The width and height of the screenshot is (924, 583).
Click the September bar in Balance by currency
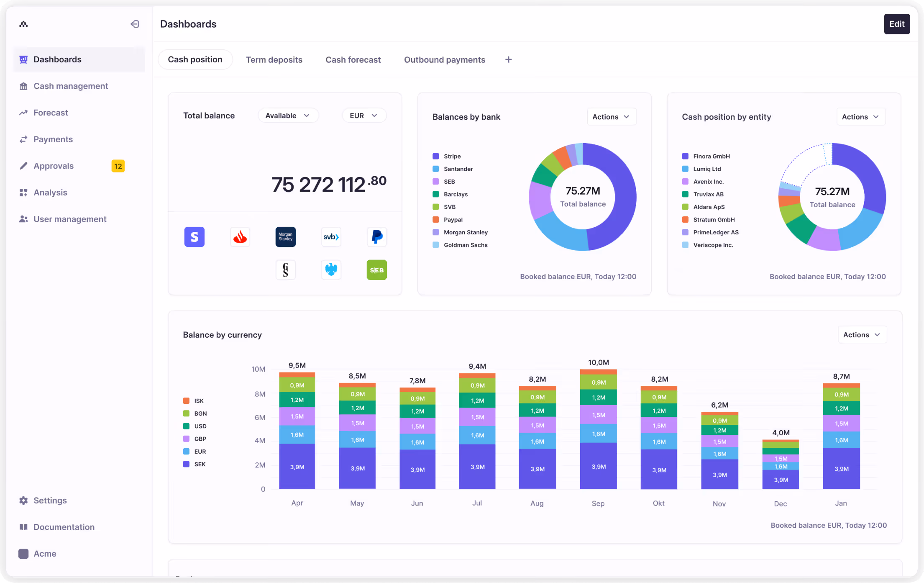tap(598, 429)
